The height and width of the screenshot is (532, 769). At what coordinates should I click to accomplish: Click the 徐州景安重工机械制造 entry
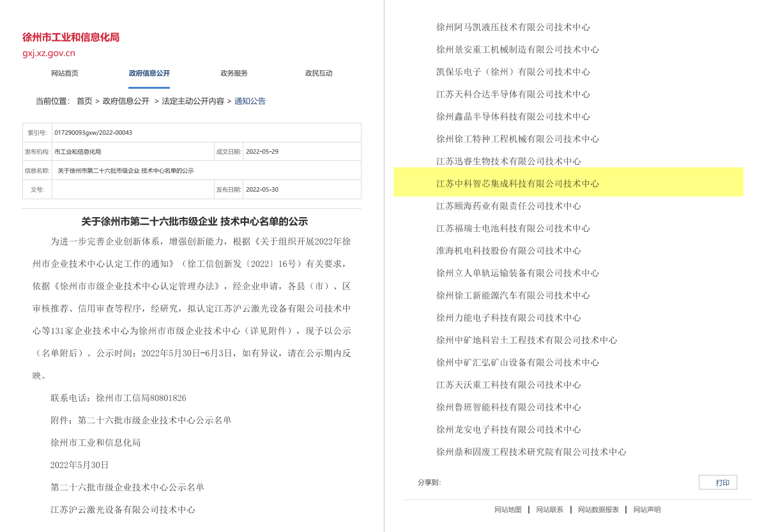[x=517, y=49]
